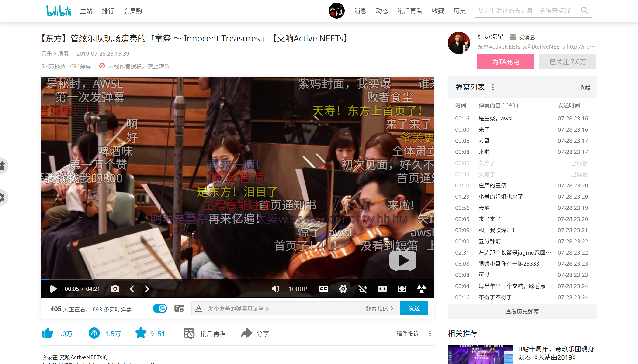
Task: Open danmaku display settings icon
Action: 179,309
